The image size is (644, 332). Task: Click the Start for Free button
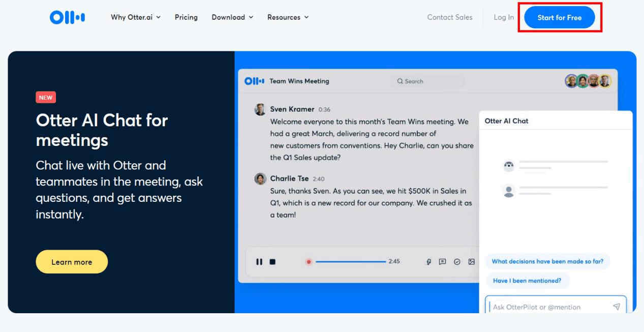pos(560,17)
